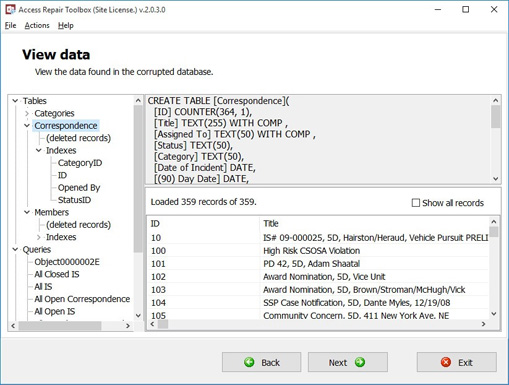Screen dimensions: 509x385
Task: Select the Categories table
Action: tap(54, 113)
